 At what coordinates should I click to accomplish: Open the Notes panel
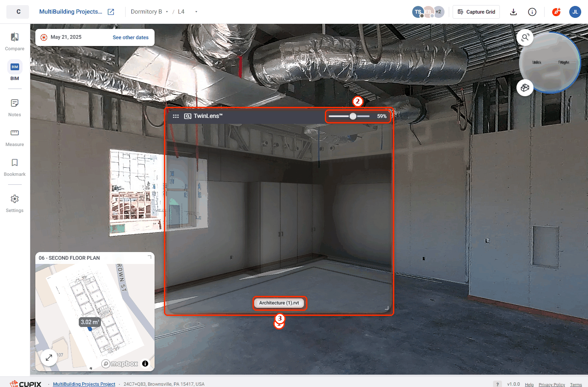coord(14,108)
